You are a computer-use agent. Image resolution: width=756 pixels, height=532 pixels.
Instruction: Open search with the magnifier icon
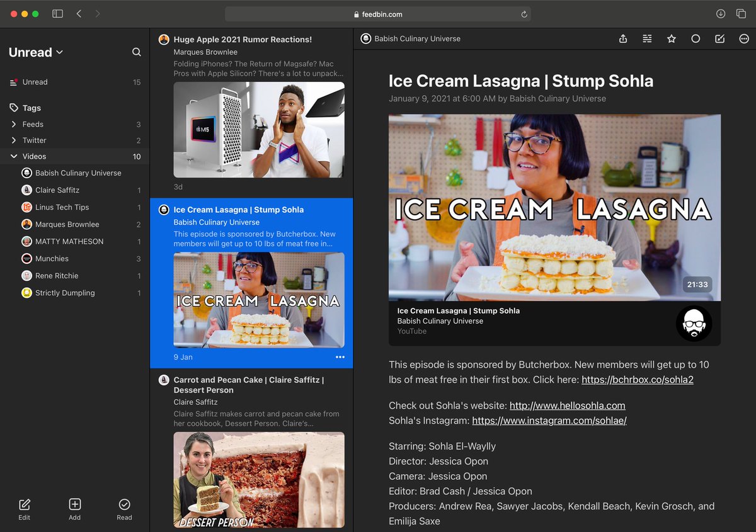point(136,52)
